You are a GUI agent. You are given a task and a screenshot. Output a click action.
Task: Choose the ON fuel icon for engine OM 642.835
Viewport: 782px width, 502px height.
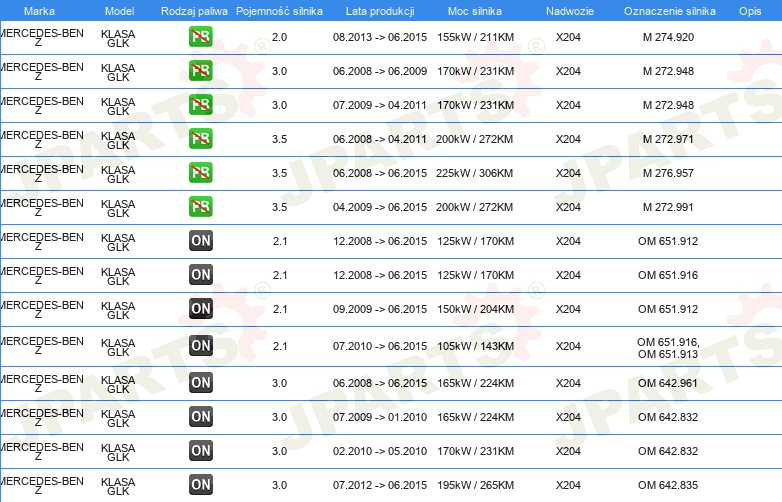click(x=200, y=485)
